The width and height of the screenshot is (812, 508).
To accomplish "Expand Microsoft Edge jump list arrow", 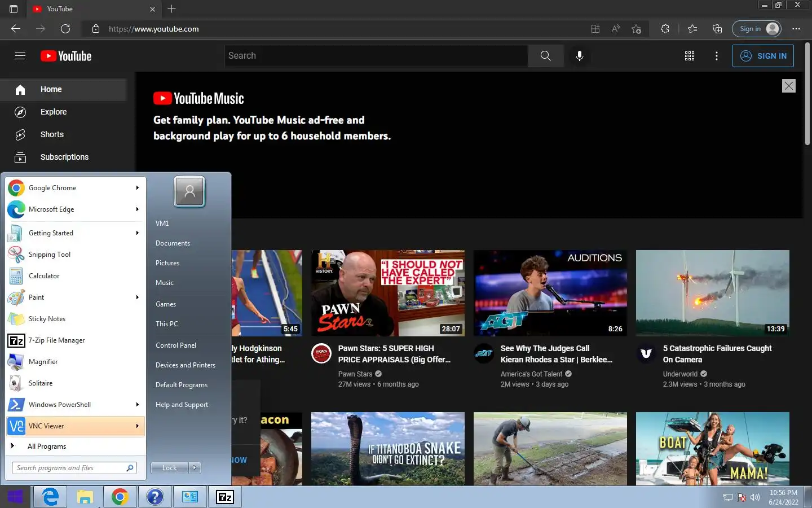I will pos(137,209).
